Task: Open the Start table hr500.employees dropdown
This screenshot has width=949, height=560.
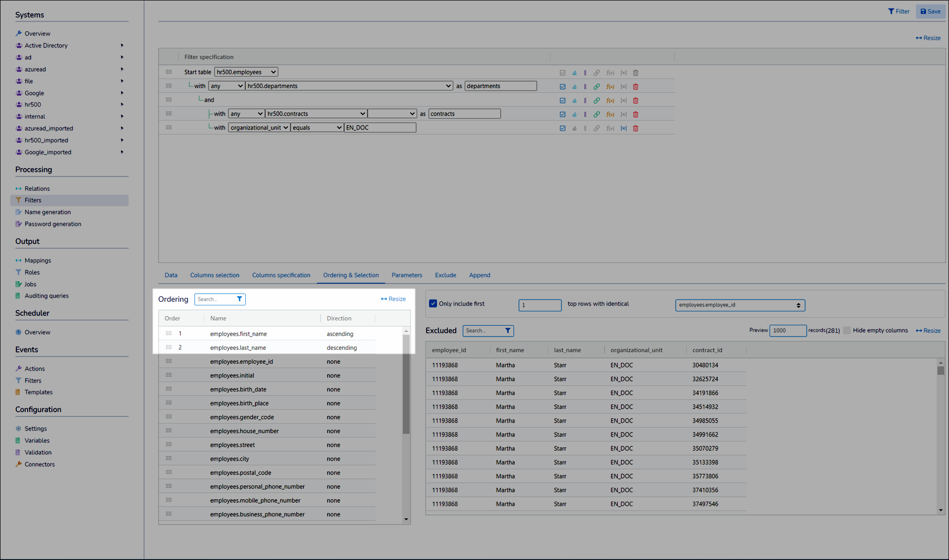Action: pyautogui.click(x=246, y=72)
